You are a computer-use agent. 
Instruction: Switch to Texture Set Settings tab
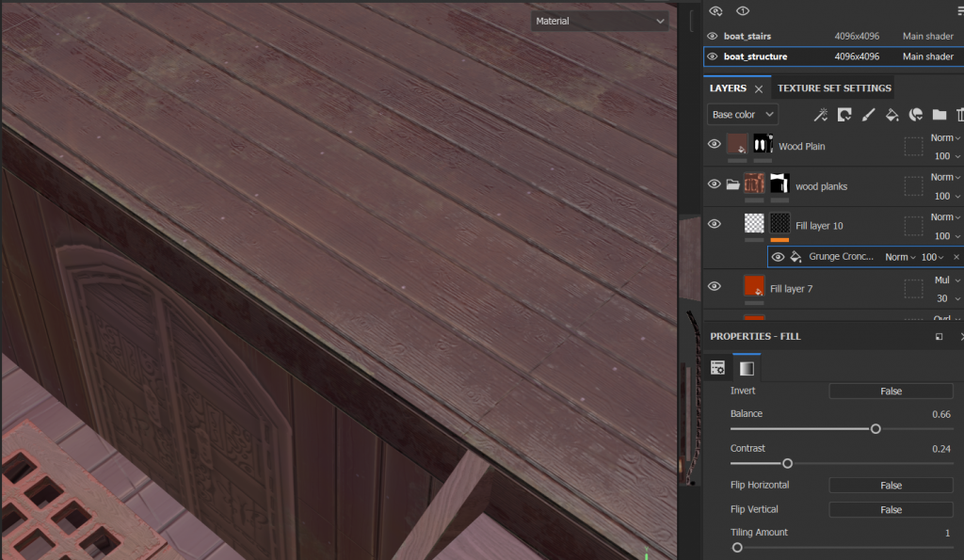click(x=834, y=88)
